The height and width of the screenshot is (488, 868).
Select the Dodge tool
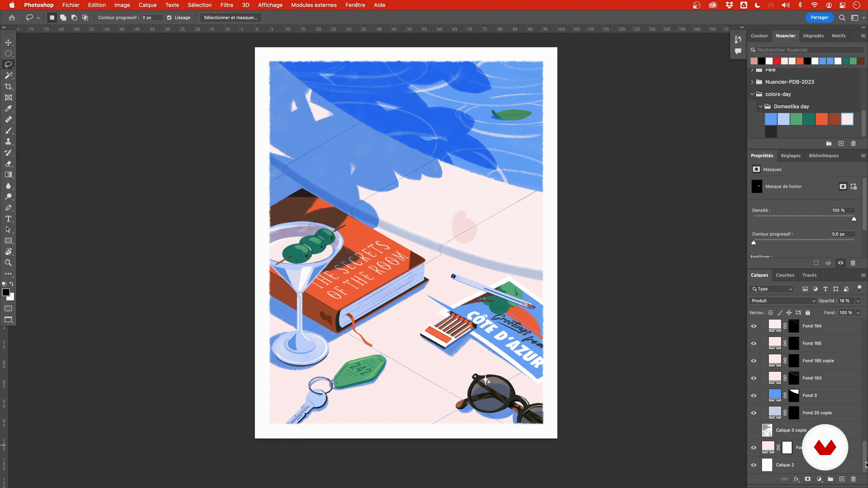pyautogui.click(x=8, y=197)
